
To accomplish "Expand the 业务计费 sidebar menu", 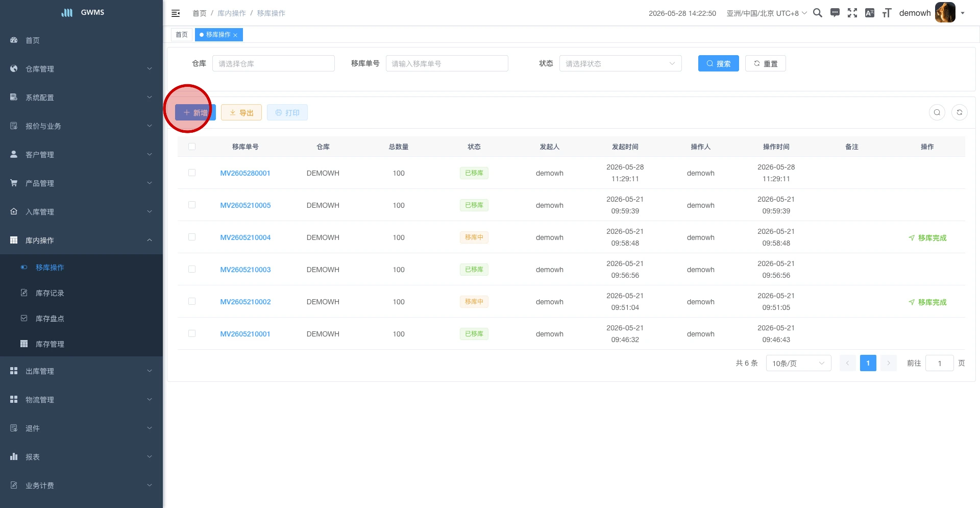I will tap(82, 485).
